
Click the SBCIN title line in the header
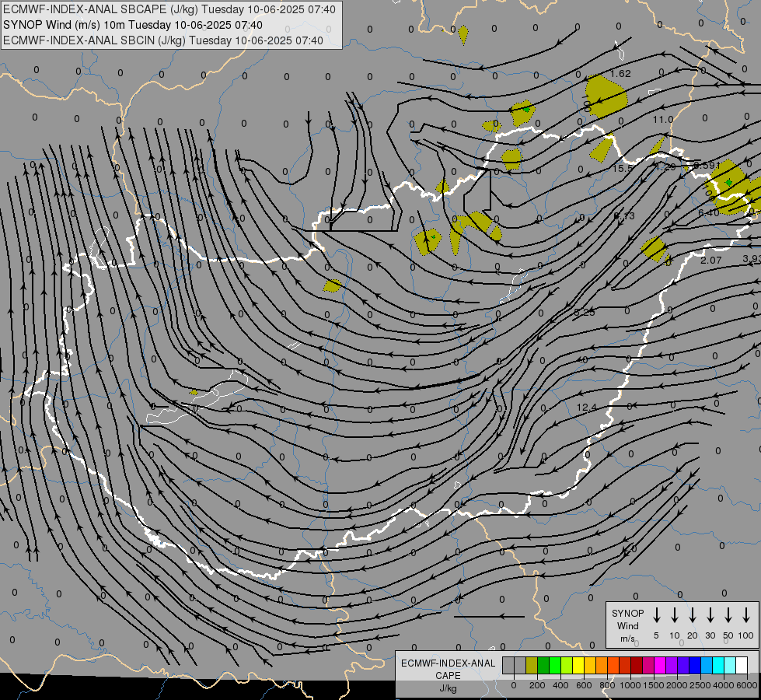(163, 40)
